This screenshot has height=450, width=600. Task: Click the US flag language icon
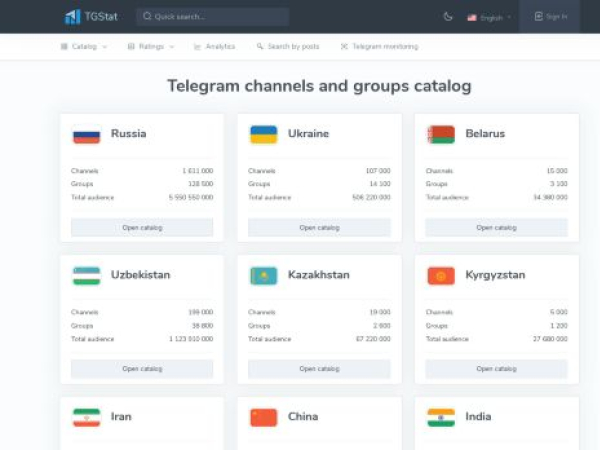click(472, 18)
